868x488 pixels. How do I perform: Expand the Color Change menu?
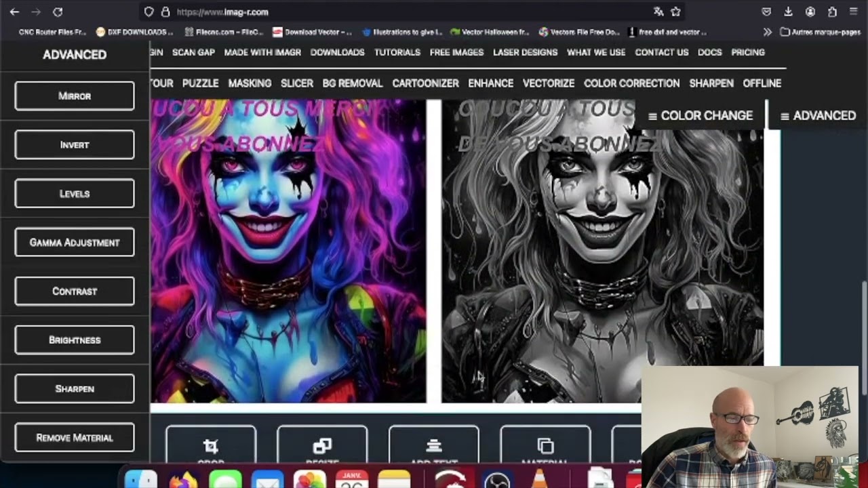(x=701, y=116)
